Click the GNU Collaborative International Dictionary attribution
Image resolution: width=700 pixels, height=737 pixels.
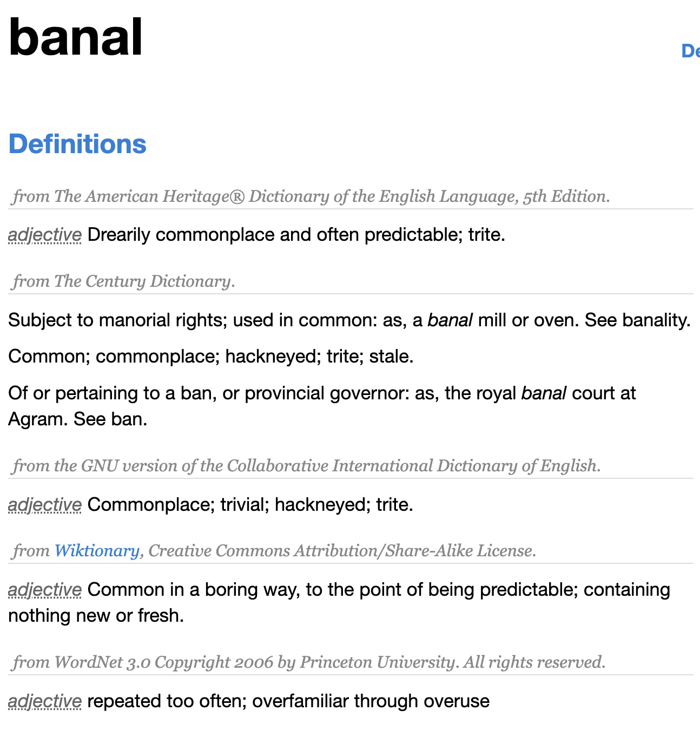tap(307, 466)
